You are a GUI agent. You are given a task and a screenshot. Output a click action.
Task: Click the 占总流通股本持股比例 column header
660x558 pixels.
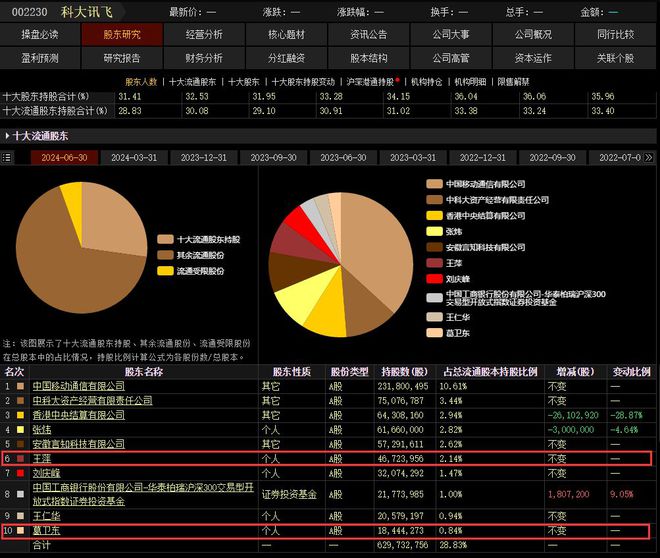click(490, 372)
